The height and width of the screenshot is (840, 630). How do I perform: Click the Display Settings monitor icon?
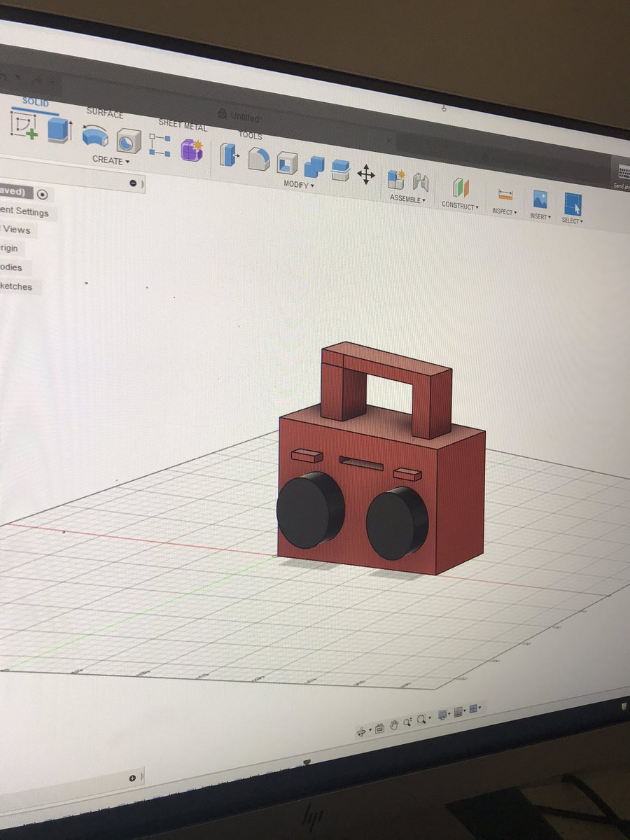442,715
